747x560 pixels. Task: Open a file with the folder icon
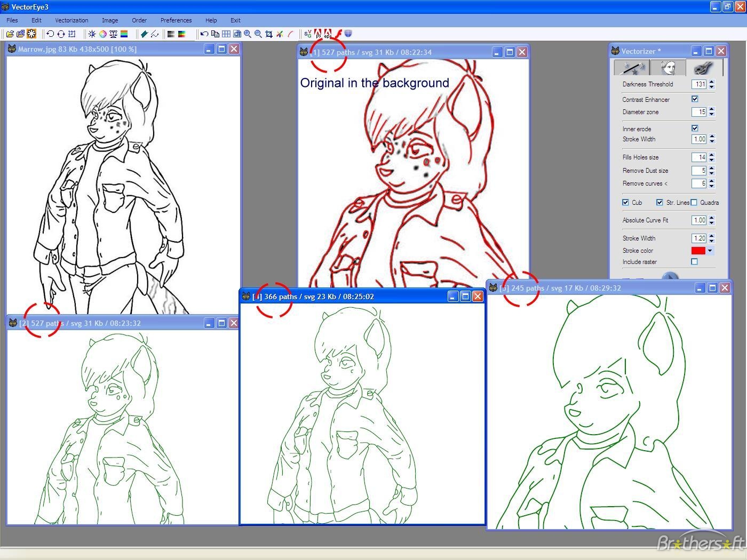[x=10, y=34]
